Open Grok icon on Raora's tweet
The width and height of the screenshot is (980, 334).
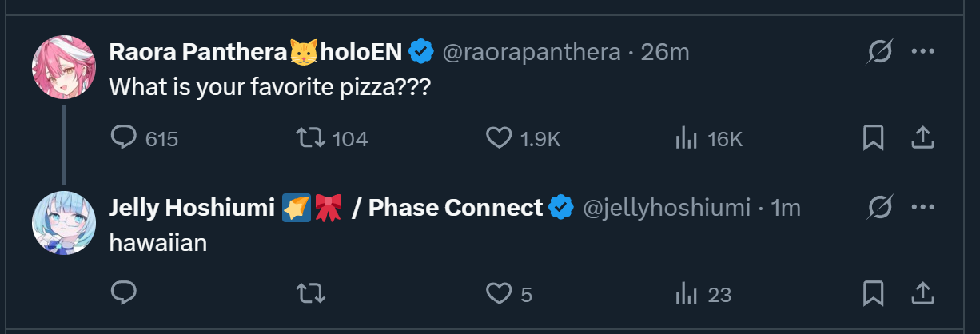pos(880,53)
